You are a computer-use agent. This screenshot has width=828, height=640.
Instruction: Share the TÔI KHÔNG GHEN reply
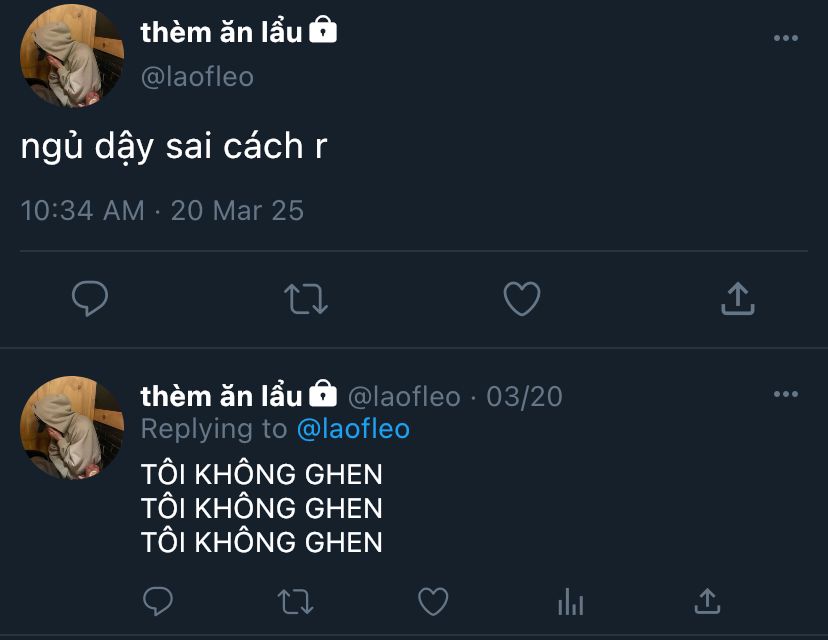pos(707,601)
